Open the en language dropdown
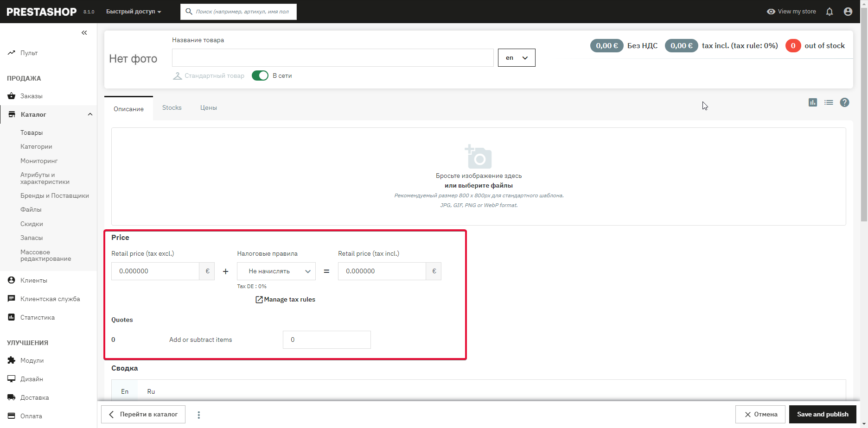Viewport: 868px width, 428px height. (517, 58)
